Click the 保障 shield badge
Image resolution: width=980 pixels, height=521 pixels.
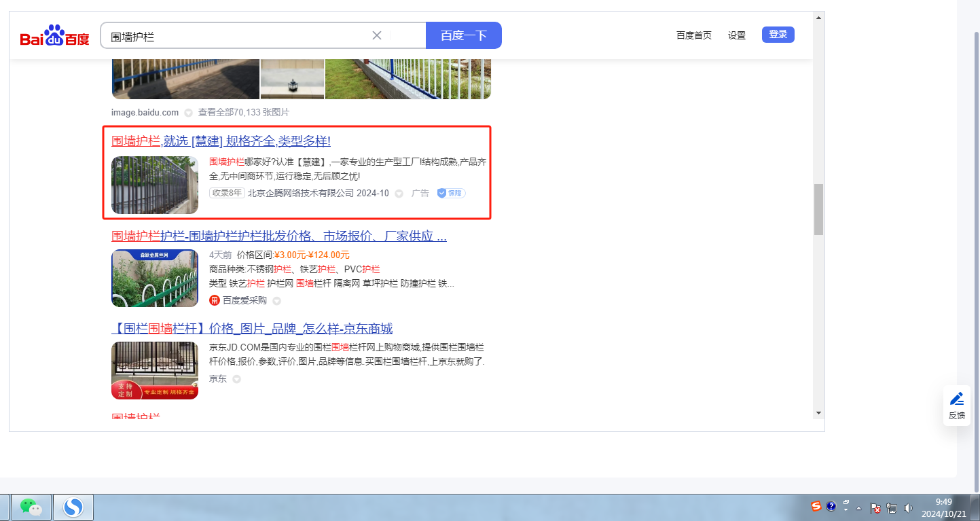click(452, 193)
